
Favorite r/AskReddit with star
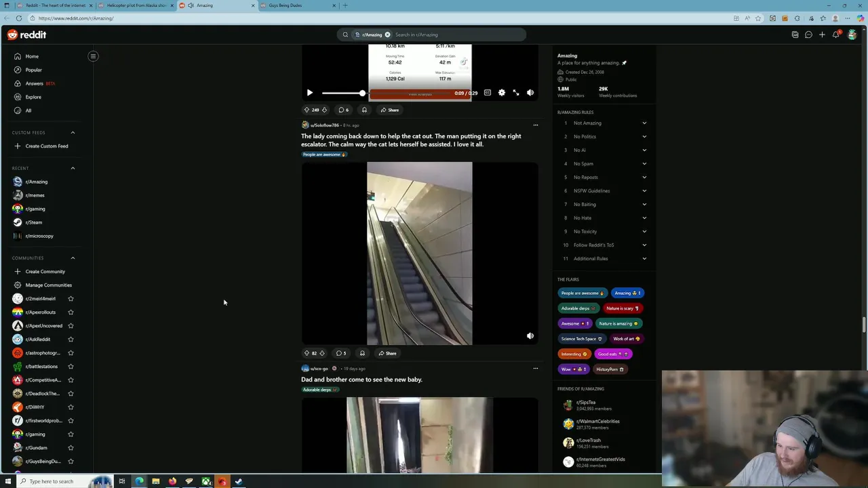[x=71, y=339]
